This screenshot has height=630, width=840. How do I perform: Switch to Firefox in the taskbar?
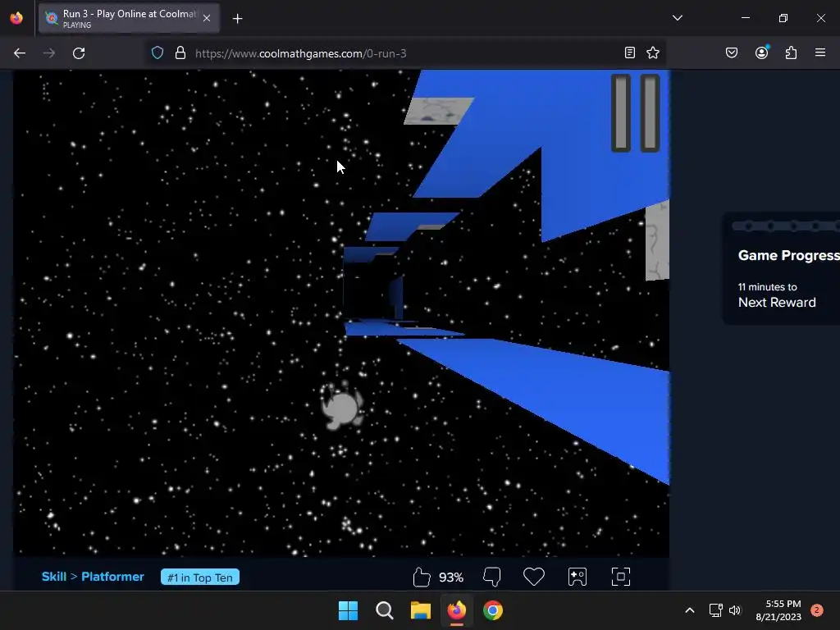coord(456,610)
